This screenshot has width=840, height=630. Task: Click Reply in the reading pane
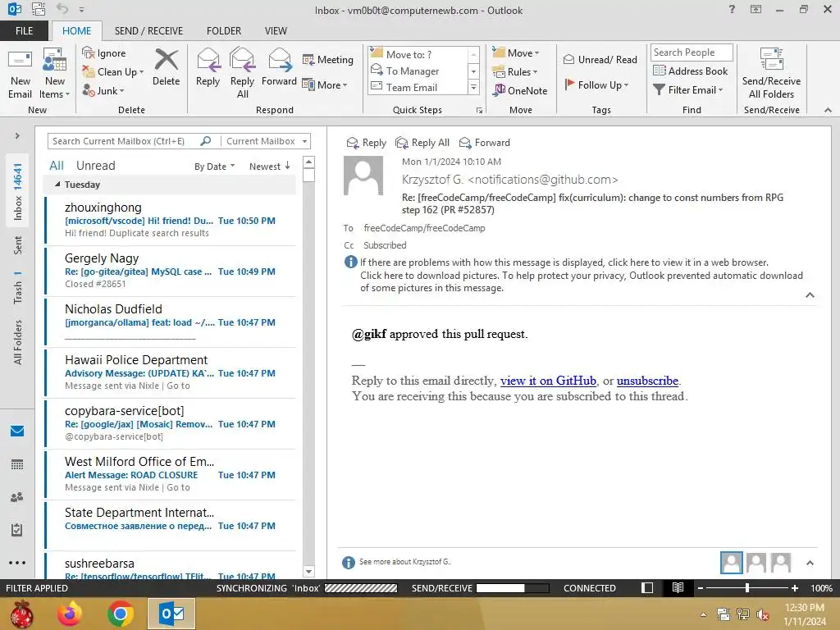(x=367, y=143)
